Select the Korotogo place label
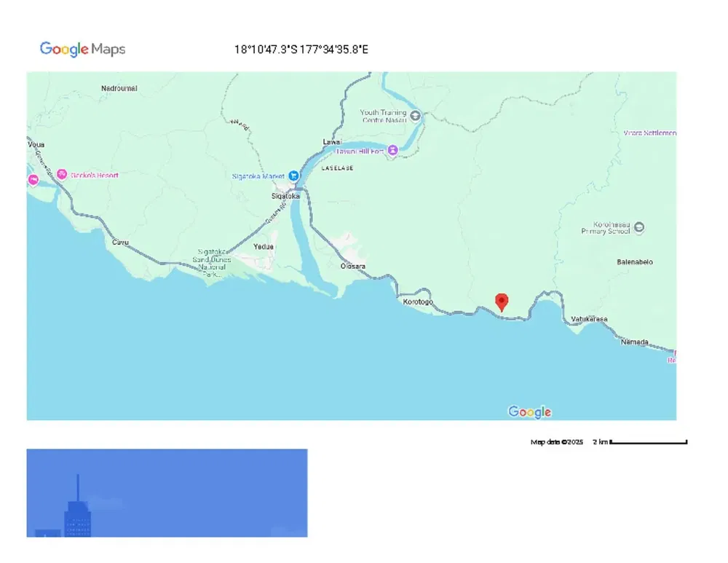The width and height of the screenshot is (728, 563). 417,302
